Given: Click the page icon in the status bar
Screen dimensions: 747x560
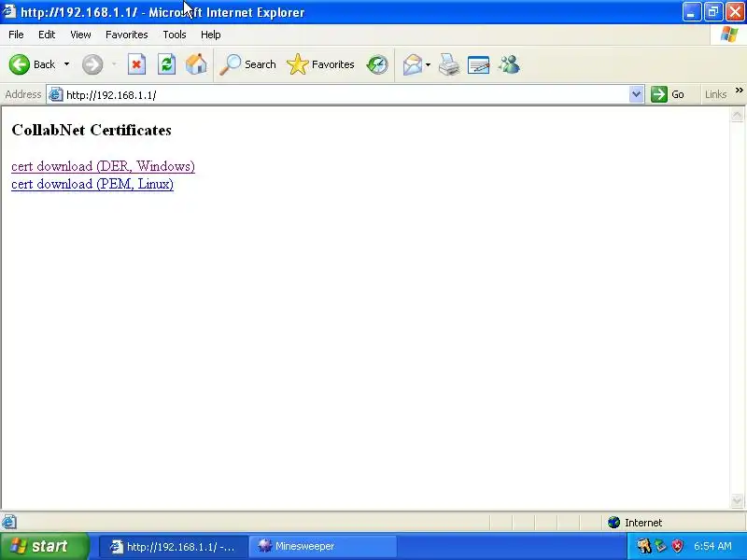Looking at the screenshot, I should coord(9,523).
